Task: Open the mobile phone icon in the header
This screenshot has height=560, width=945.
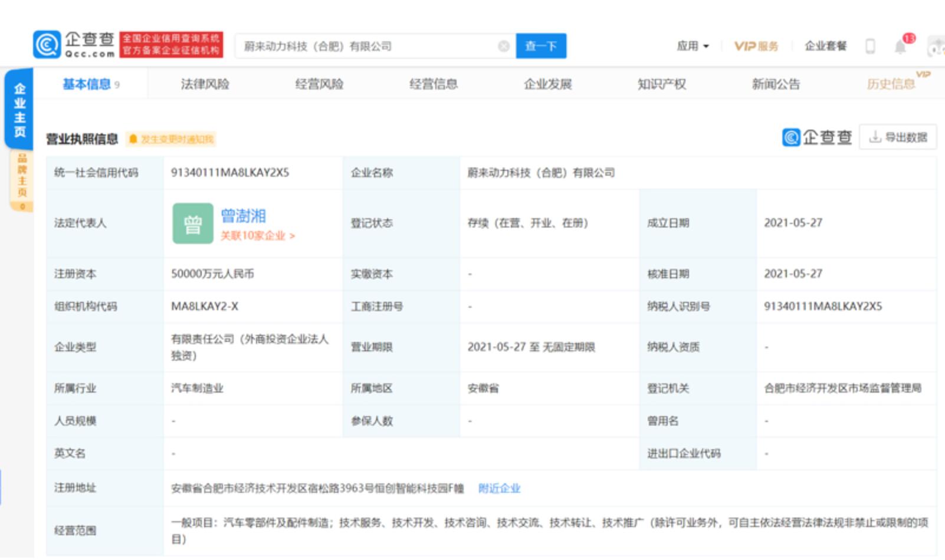Action: click(870, 46)
